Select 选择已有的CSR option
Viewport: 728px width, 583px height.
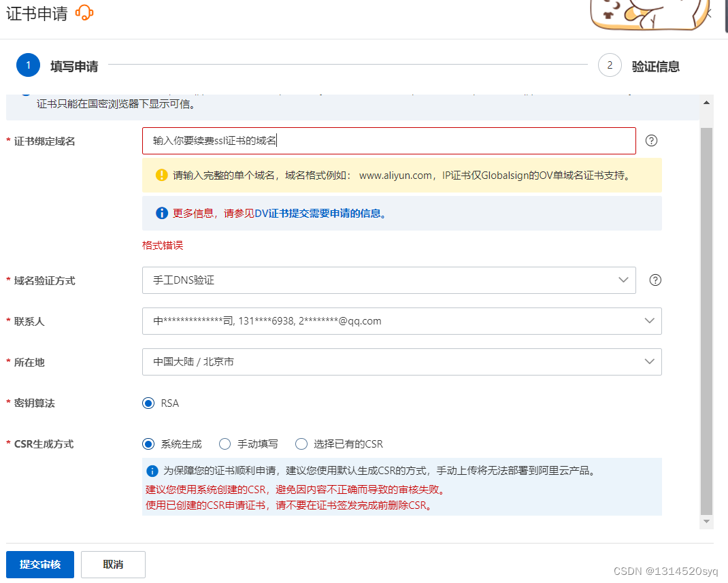click(301, 444)
